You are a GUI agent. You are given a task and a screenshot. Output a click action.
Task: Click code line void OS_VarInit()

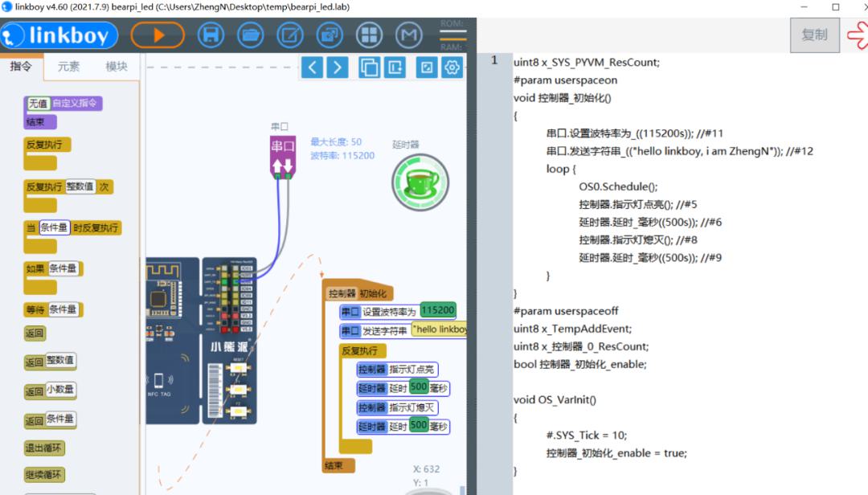555,399
